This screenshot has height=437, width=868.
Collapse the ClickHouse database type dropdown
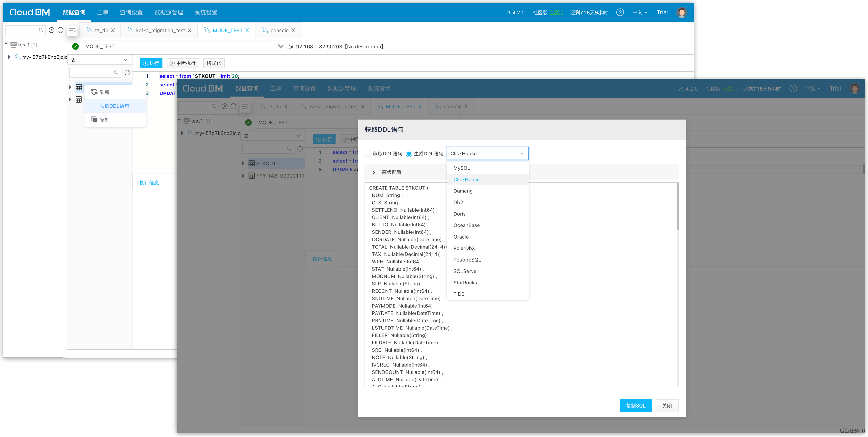[x=522, y=153]
